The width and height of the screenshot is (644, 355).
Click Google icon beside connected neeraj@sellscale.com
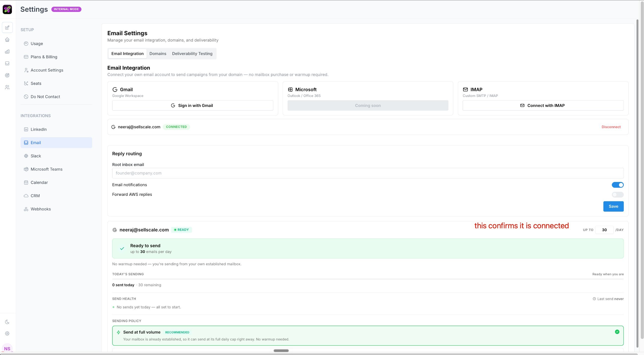113,127
